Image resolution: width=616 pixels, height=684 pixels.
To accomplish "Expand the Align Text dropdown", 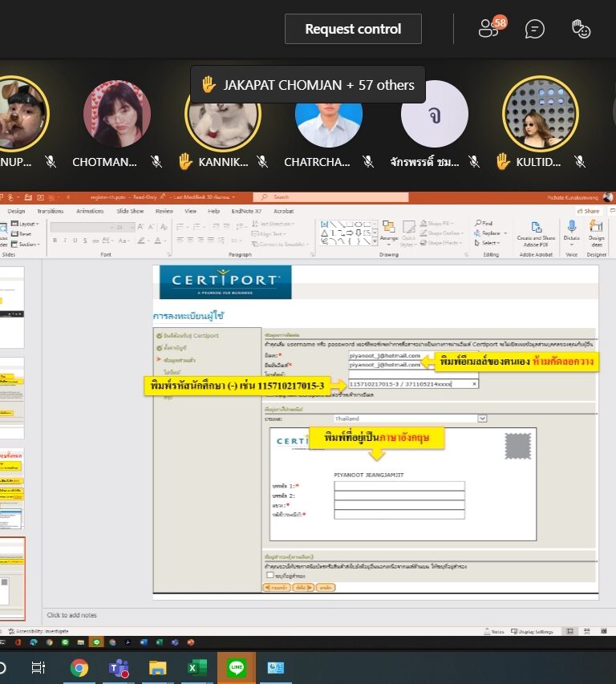I will click(269, 234).
